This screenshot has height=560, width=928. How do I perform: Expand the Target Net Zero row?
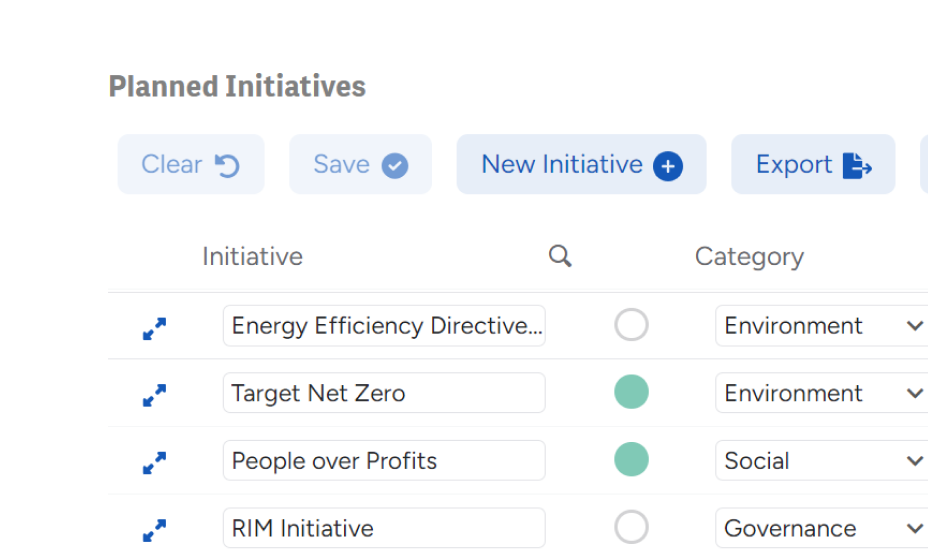pos(154,395)
